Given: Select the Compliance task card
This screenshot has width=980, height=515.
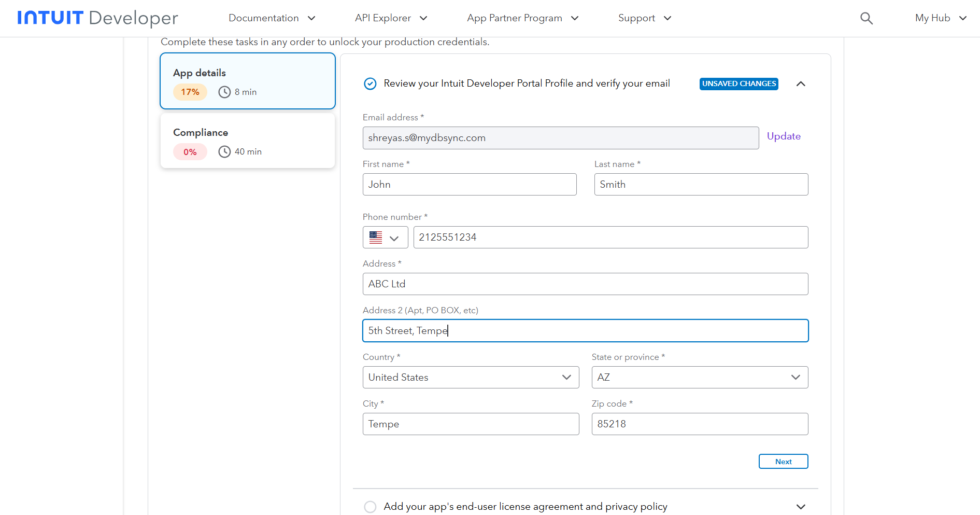Looking at the screenshot, I should tap(248, 141).
